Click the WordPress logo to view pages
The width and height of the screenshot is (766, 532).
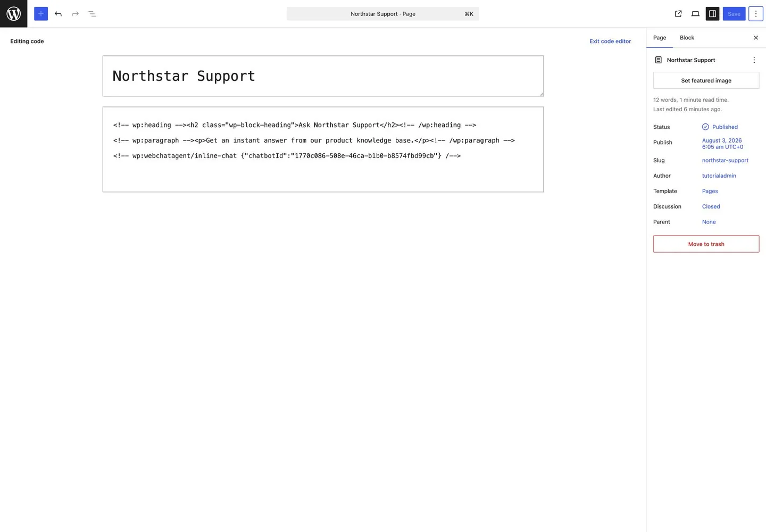pos(13,14)
